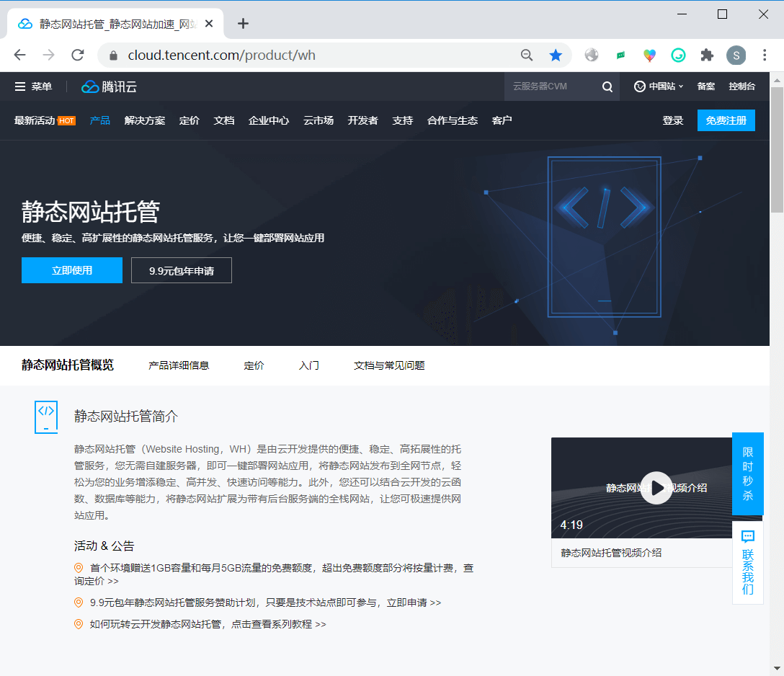Select the 定价 tab under banner
Viewport: 784px width, 676px height.
[254, 365]
